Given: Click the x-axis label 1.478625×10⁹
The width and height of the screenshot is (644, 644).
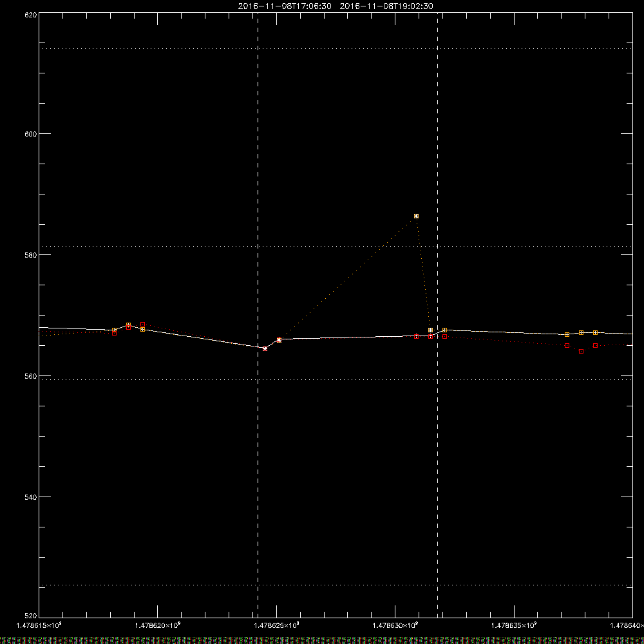Looking at the screenshot, I should 276,625.
